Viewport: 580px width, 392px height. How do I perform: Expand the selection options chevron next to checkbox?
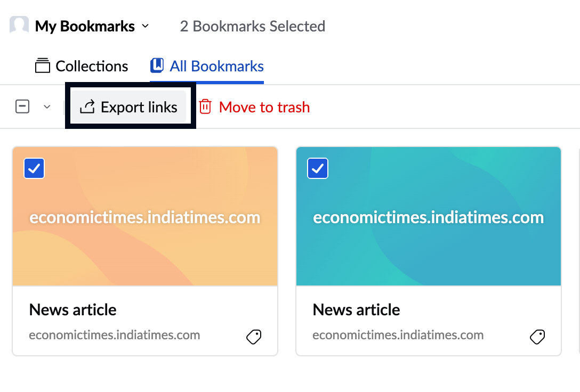tap(47, 107)
